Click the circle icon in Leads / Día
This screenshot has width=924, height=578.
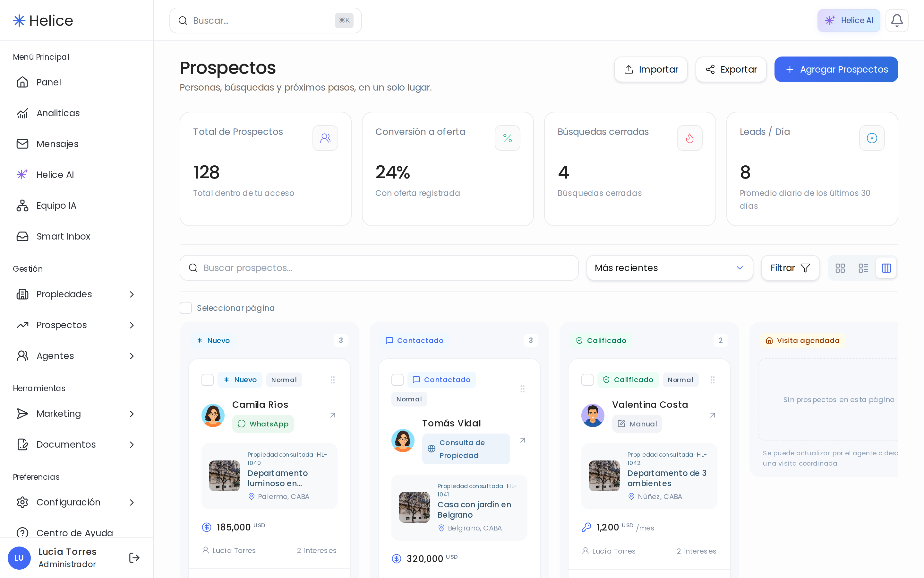click(872, 138)
